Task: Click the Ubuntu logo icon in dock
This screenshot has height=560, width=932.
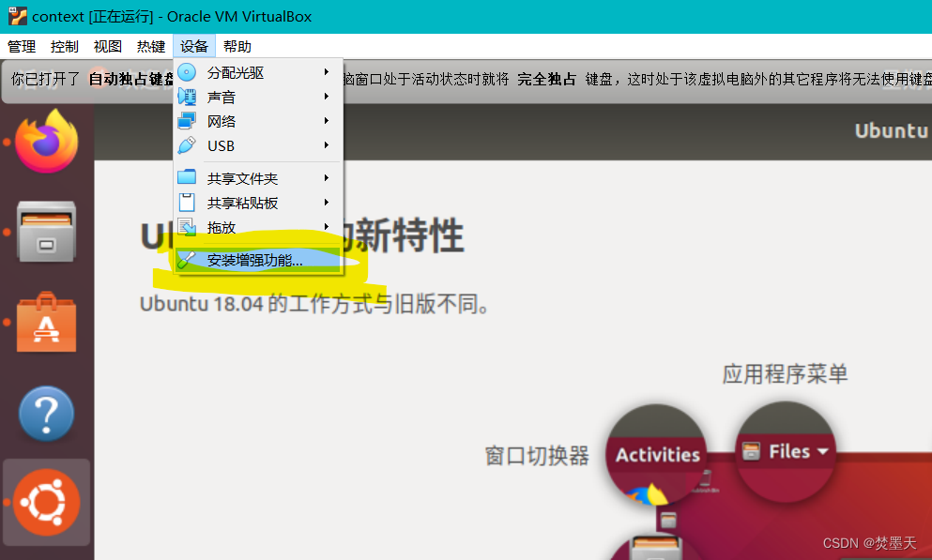Action: 46,503
